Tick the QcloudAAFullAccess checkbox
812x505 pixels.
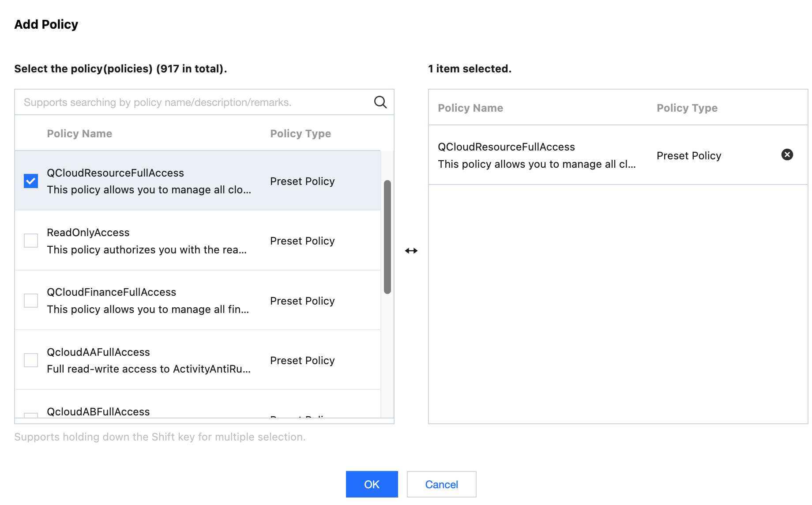(31, 360)
